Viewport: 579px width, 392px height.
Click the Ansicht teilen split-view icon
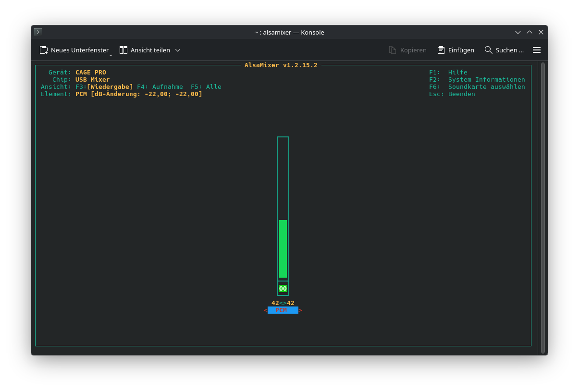coord(123,49)
